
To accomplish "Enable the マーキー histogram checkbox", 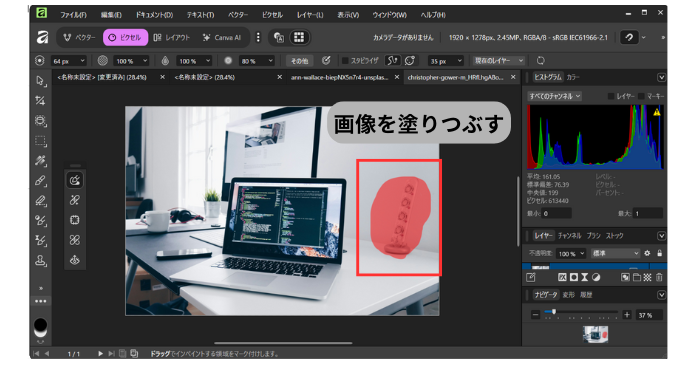I will pyautogui.click(x=641, y=96).
